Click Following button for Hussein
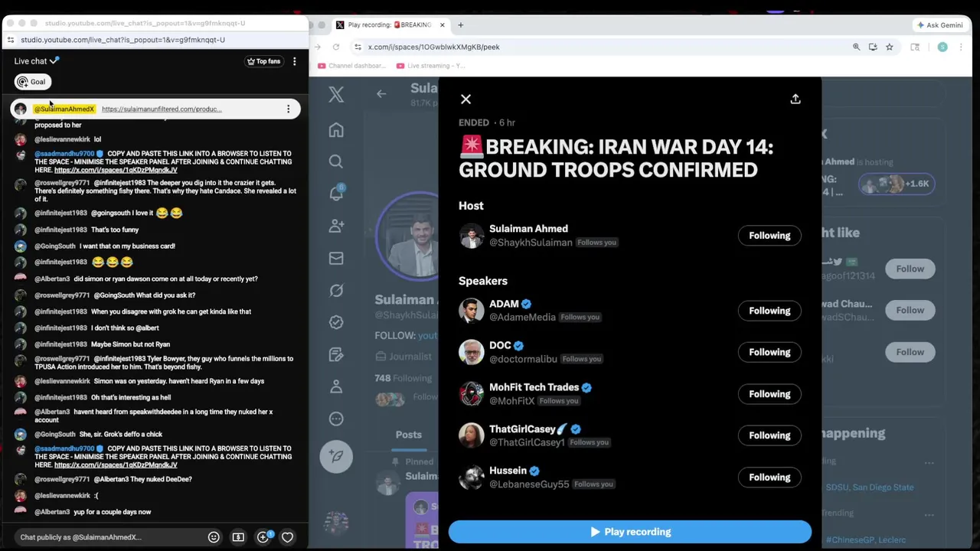This screenshot has height=551, width=980. coord(769,478)
